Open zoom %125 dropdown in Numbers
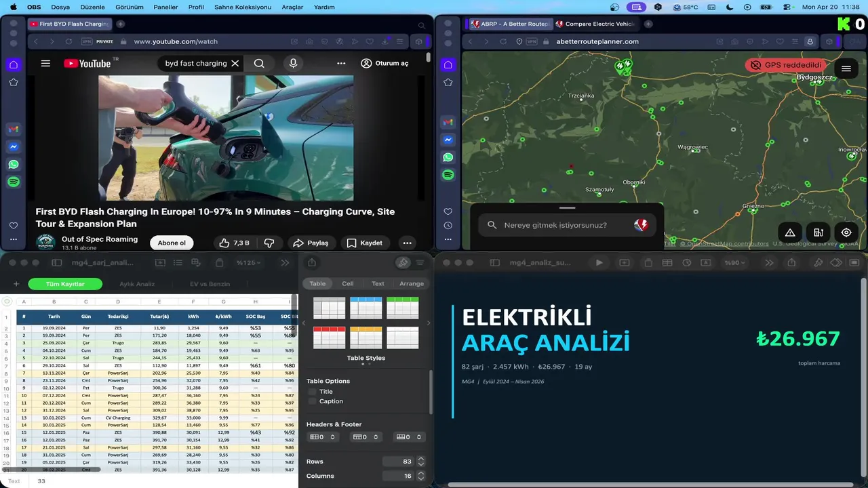Image resolution: width=868 pixels, height=488 pixels. tap(249, 263)
